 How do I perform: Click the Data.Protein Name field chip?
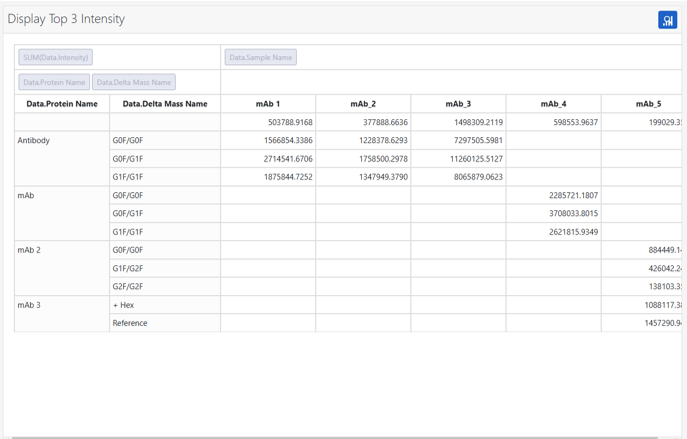54,82
